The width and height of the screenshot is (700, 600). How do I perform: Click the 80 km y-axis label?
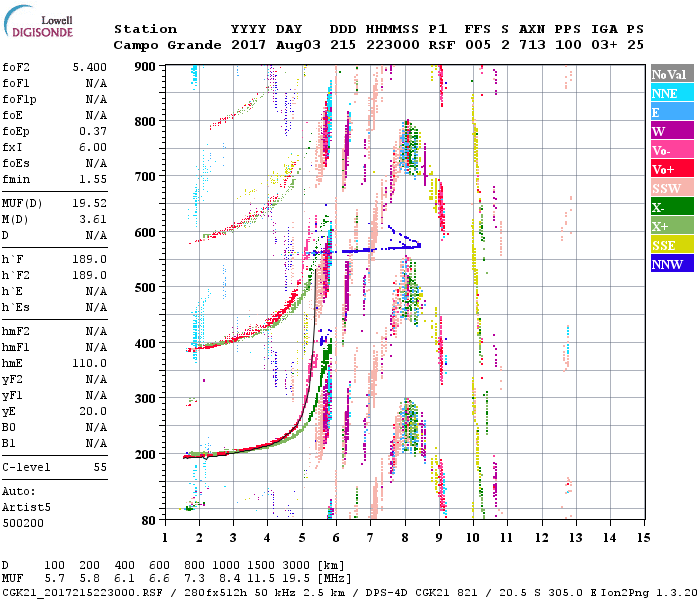click(149, 520)
